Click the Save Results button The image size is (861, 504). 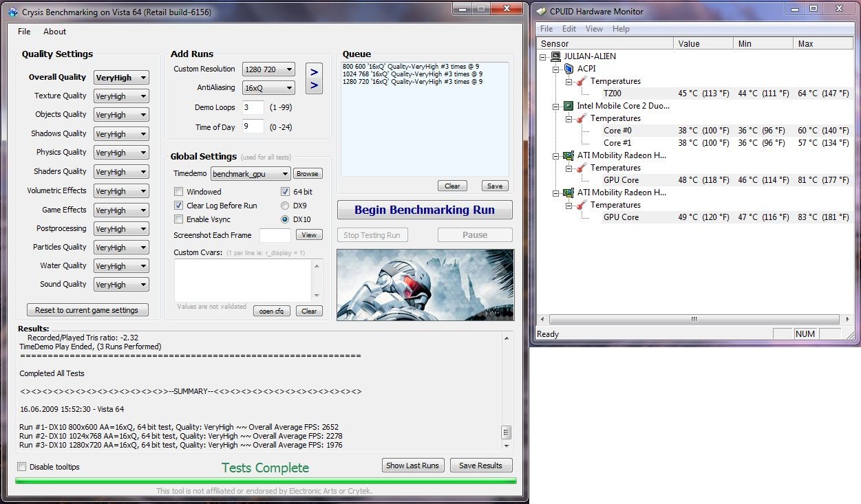pyautogui.click(x=480, y=465)
